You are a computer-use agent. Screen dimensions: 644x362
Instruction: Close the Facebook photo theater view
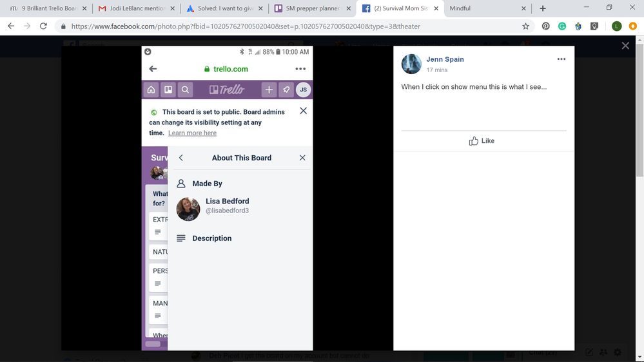tap(625, 46)
